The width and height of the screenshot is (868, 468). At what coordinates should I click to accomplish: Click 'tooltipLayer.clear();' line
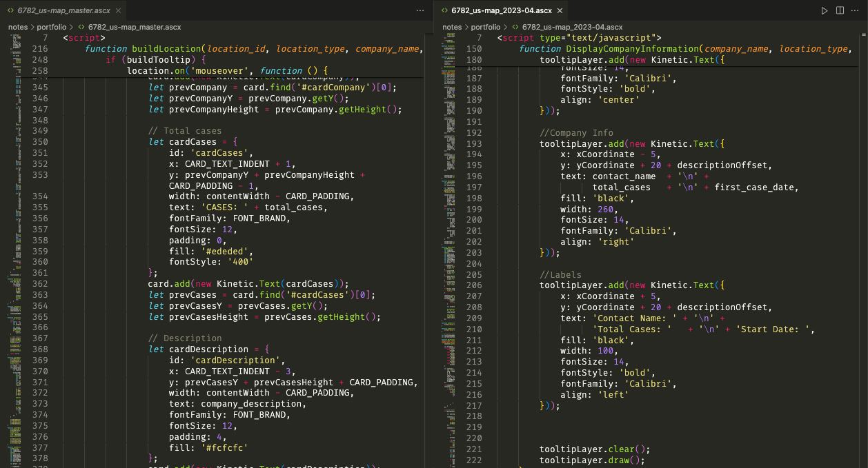[x=595, y=449]
